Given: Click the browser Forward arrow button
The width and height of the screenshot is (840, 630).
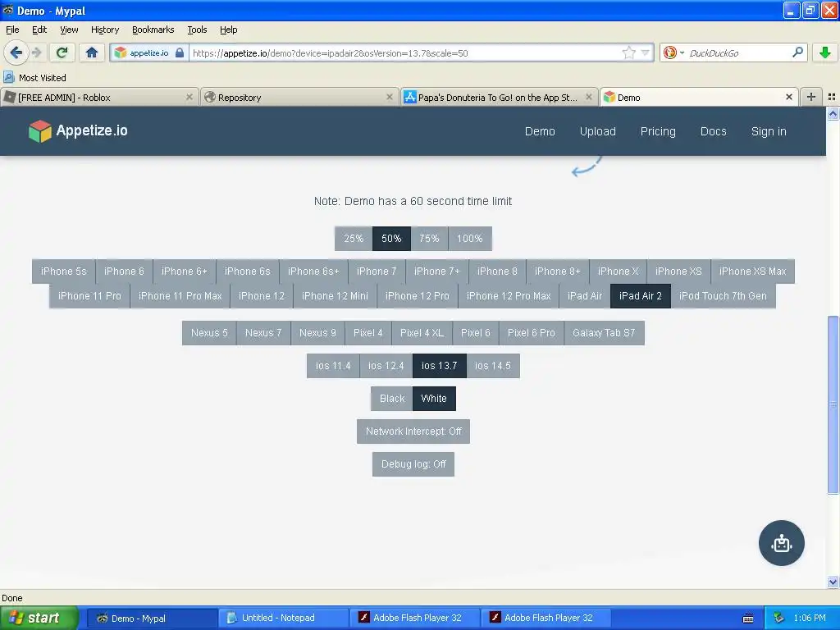Looking at the screenshot, I should tap(36, 52).
